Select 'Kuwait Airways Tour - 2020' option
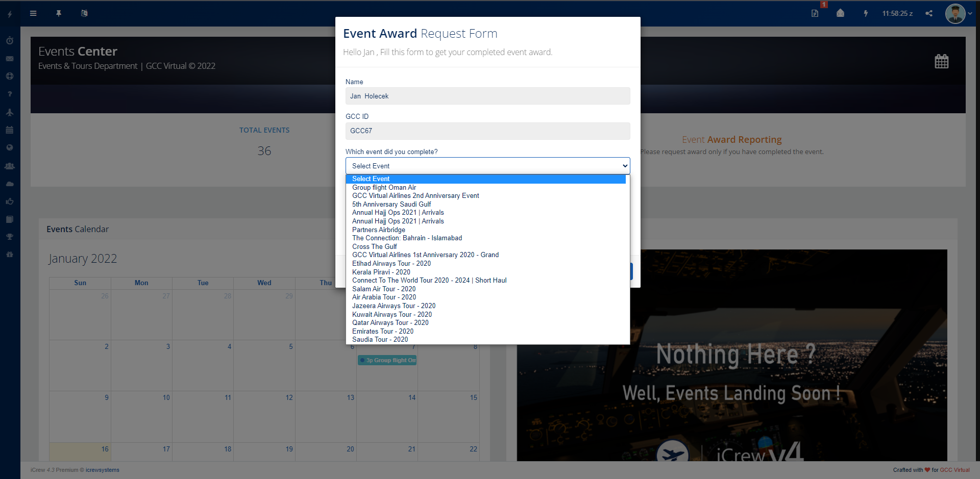Screen dimensions: 980x479 [x=486, y=315]
